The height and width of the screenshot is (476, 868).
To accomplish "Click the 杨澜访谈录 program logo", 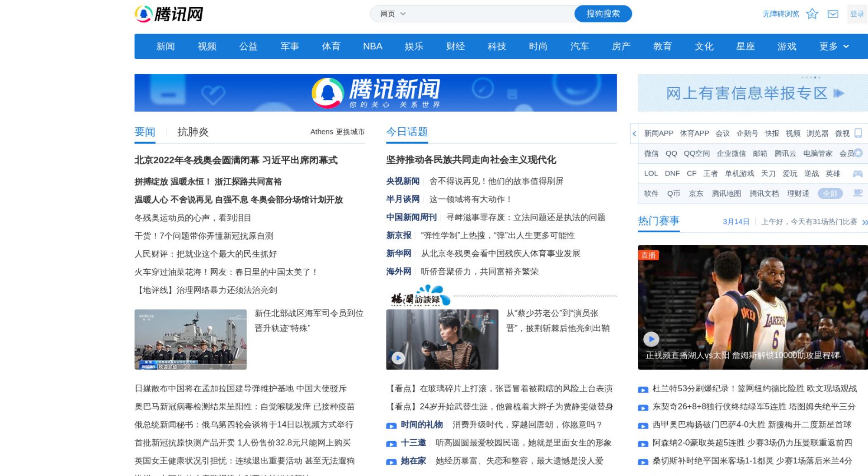I will coord(420,296).
